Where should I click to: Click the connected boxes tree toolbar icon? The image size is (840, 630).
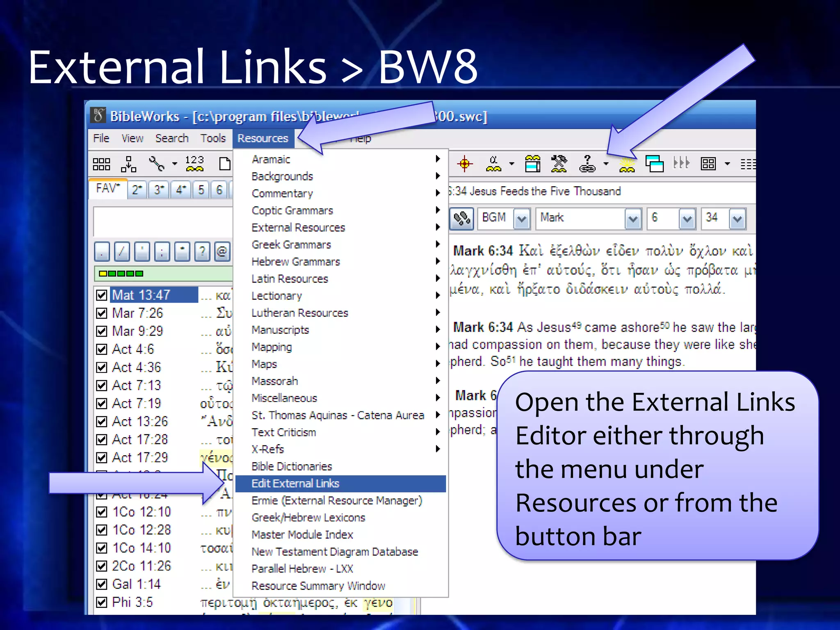(128, 164)
